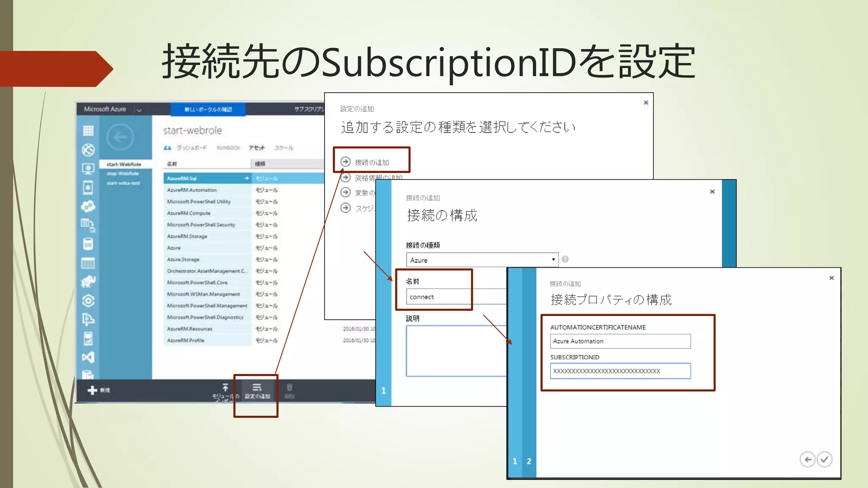The width and height of the screenshot is (868, 488).
Task: Click the quick-start cloud icon beside ダッシュボード
Action: coord(168,148)
